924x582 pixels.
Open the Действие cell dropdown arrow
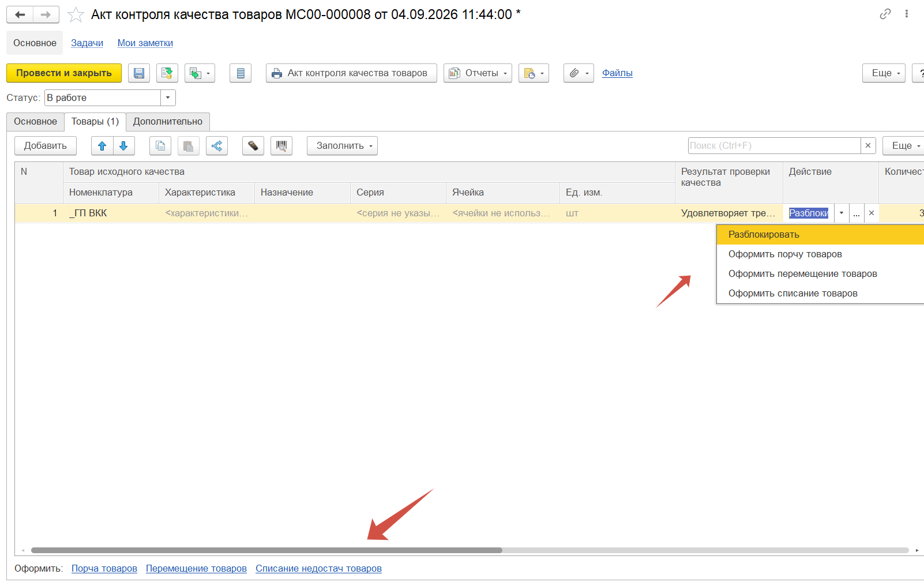842,213
